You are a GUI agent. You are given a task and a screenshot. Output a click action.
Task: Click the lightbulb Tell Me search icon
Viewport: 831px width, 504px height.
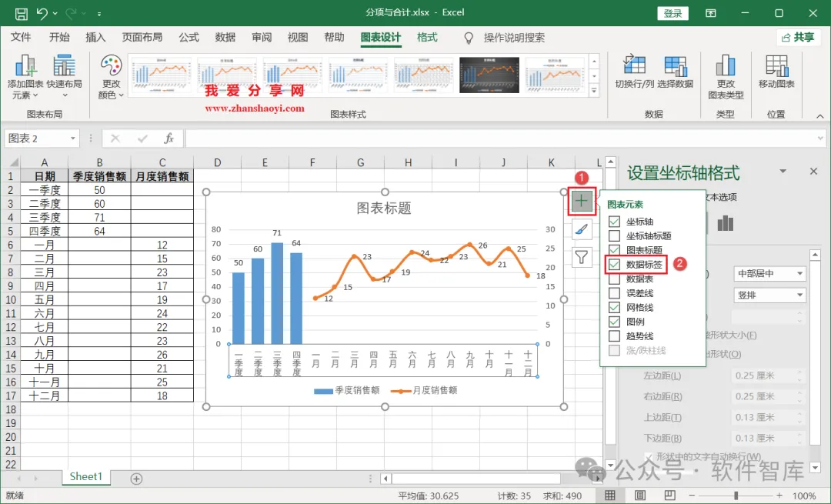click(x=469, y=38)
